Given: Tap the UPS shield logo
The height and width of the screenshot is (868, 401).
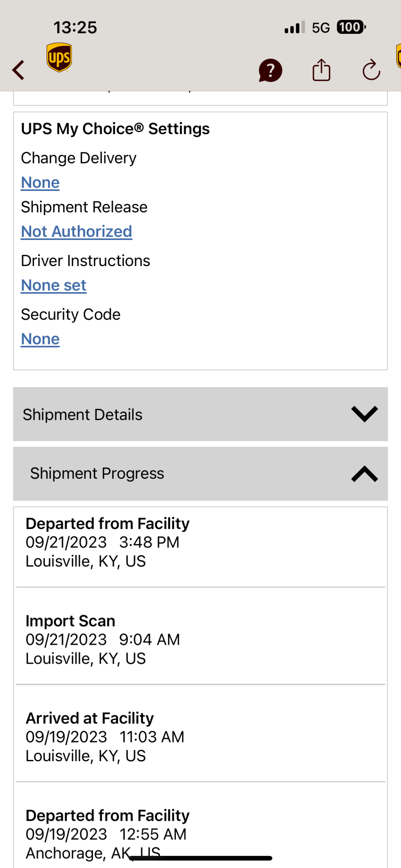Looking at the screenshot, I should point(59,57).
